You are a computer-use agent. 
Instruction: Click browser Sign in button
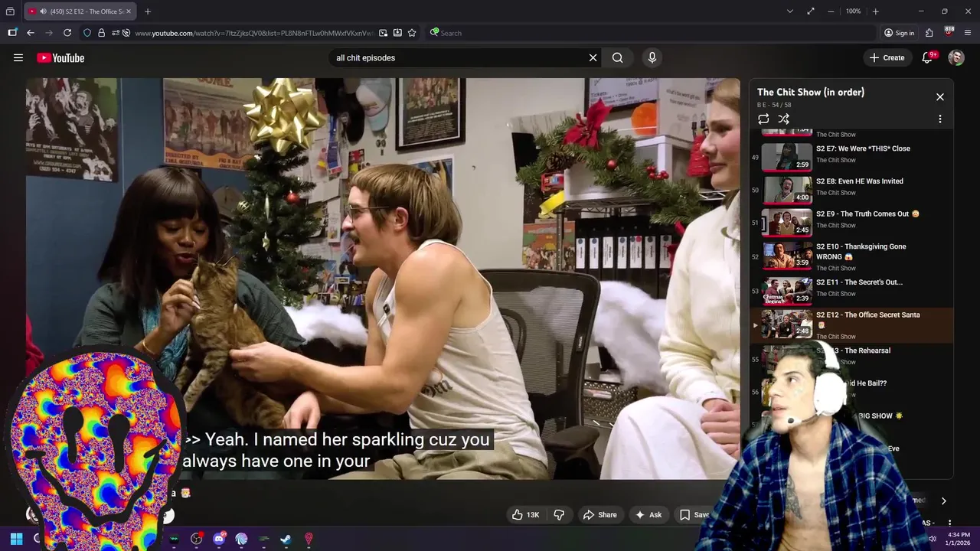click(899, 33)
